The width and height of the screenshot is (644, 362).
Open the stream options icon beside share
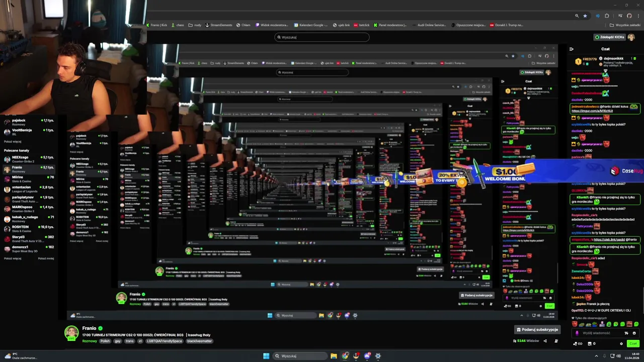(556, 341)
